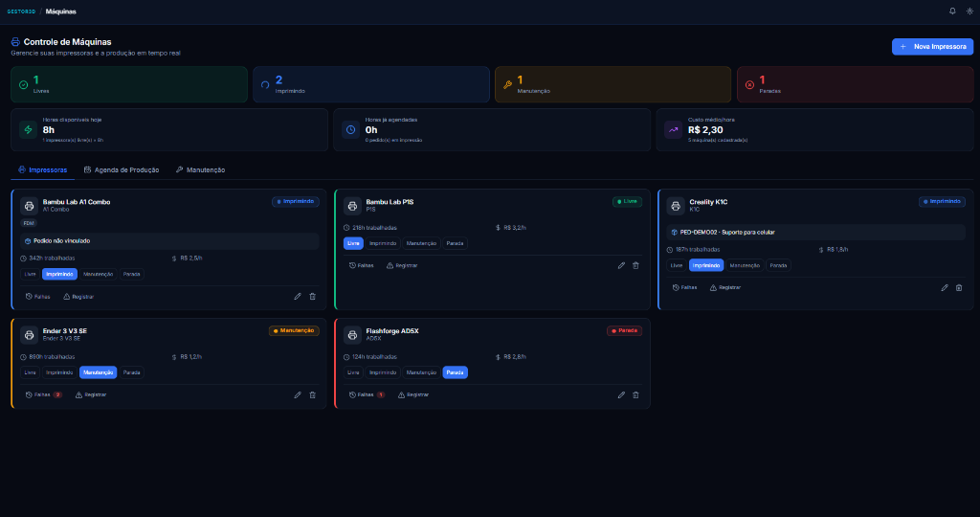Click the lightning icon for Horas disponíveis hoje
Viewport: 980px width, 517px height.
[x=28, y=130]
